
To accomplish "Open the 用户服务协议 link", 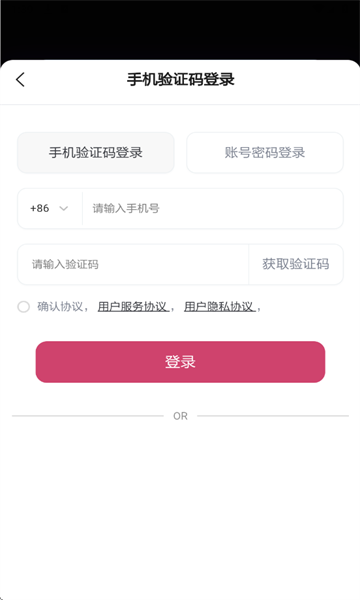I will click(x=132, y=307).
